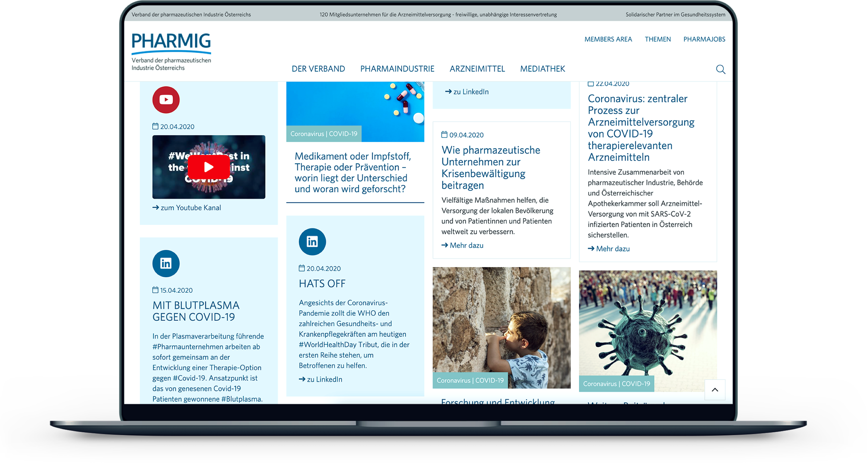Click 'Mehr dazu' under the Arzneimittelversorgung article
868x464 pixels.
[x=609, y=249]
